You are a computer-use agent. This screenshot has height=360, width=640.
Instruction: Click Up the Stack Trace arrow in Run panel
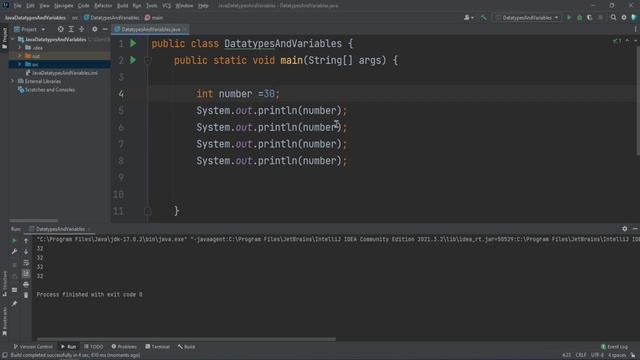pos(26,241)
